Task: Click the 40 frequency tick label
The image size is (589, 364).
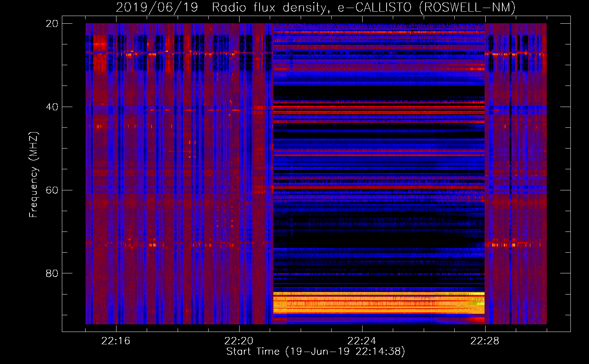Action: click(52, 107)
